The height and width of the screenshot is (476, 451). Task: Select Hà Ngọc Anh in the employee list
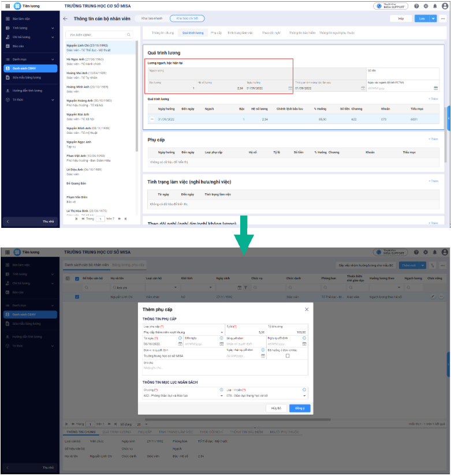point(100,62)
